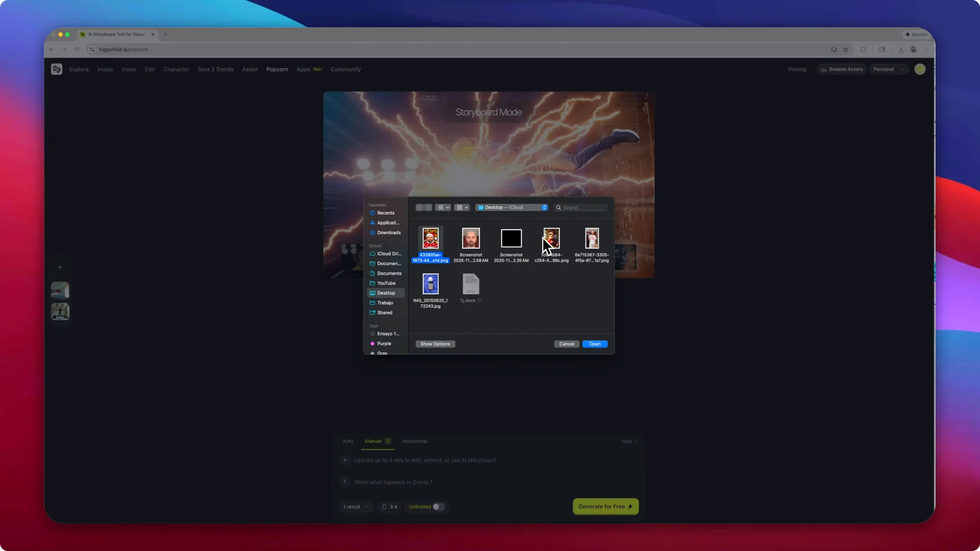Click the Generate for Free button
Image resolution: width=980 pixels, height=551 pixels.
(x=605, y=507)
